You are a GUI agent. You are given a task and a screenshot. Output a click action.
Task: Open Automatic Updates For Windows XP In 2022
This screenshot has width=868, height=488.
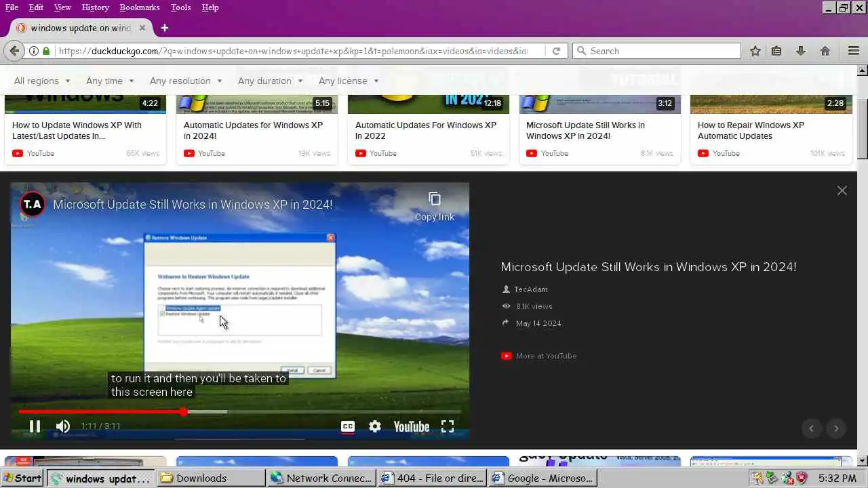point(426,130)
